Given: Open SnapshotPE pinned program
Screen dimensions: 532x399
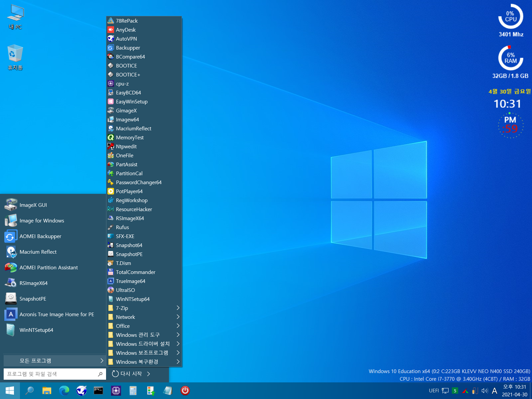Looking at the screenshot, I should [53, 299].
